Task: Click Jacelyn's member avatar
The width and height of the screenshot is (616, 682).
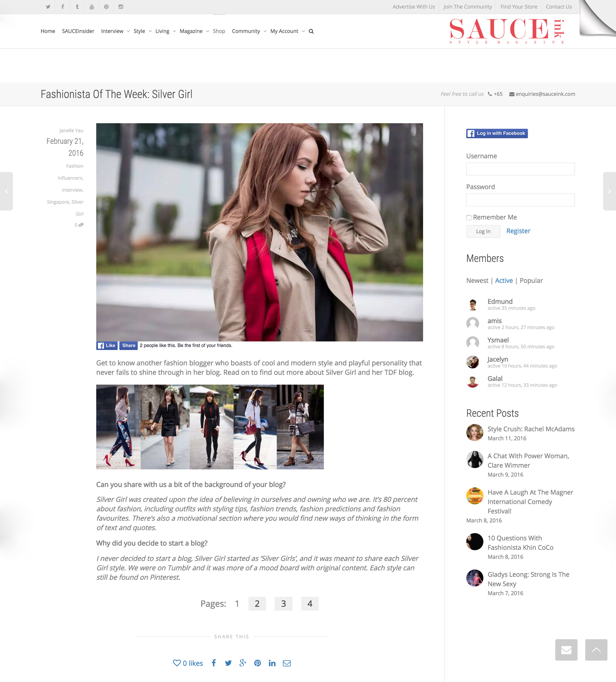Action: click(473, 362)
